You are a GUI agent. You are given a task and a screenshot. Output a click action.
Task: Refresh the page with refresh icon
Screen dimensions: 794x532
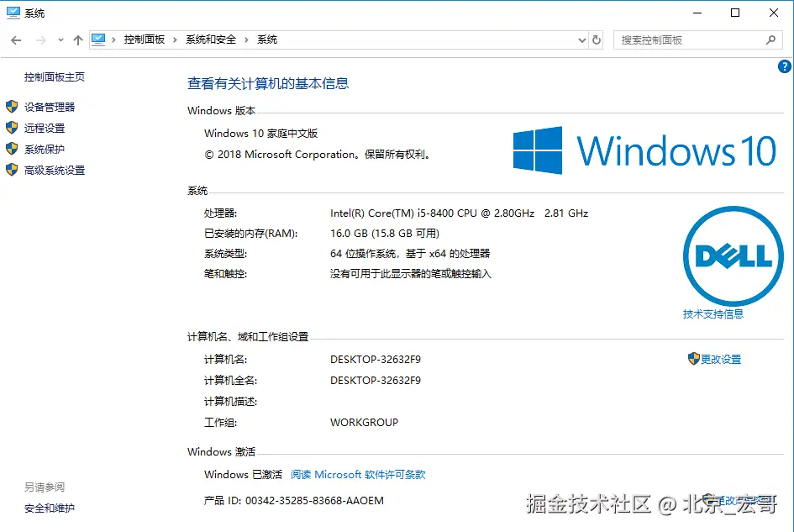tap(597, 40)
